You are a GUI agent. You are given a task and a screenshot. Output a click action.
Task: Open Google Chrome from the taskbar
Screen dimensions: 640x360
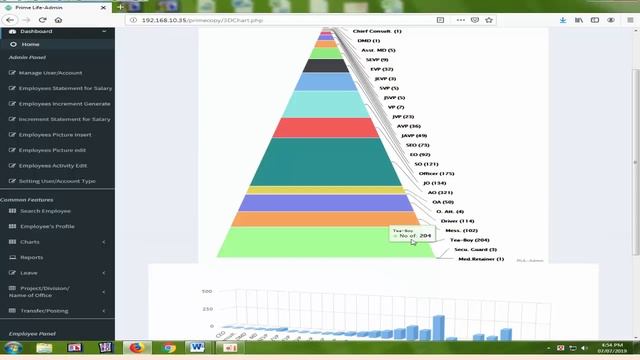168,348
